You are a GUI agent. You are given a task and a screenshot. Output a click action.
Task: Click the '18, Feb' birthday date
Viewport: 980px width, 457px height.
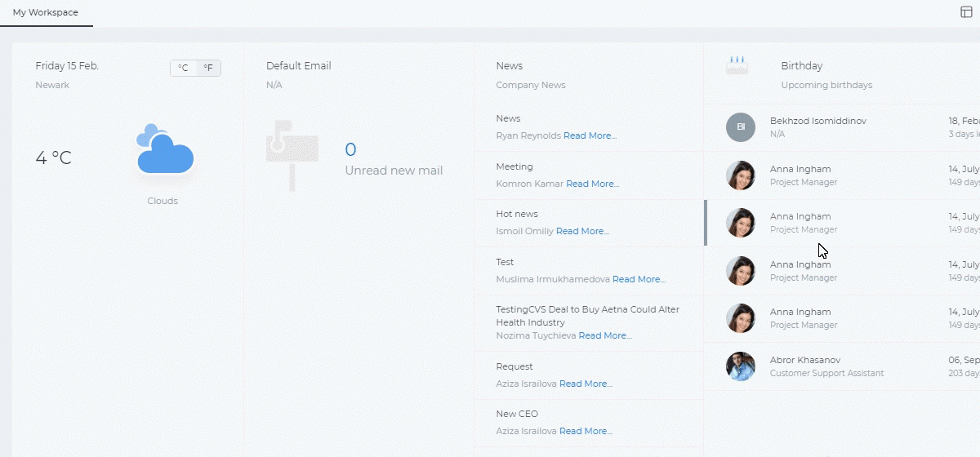(x=964, y=121)
